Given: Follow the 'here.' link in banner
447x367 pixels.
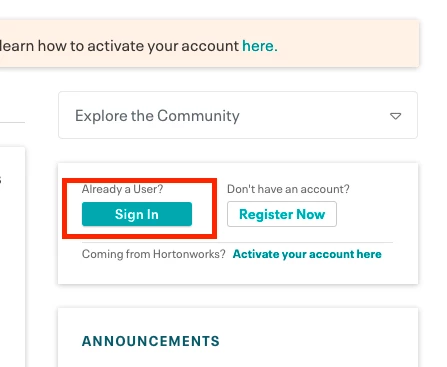Looking at the screenshot, I should 260,46.
